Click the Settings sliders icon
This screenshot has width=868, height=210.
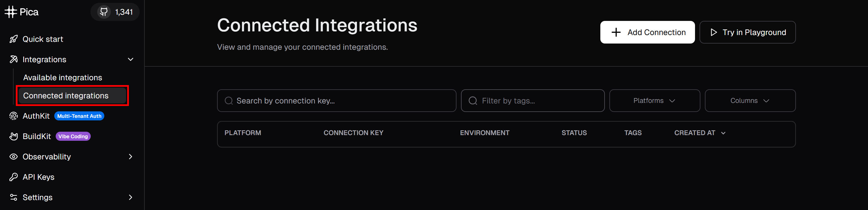(14, 197)
